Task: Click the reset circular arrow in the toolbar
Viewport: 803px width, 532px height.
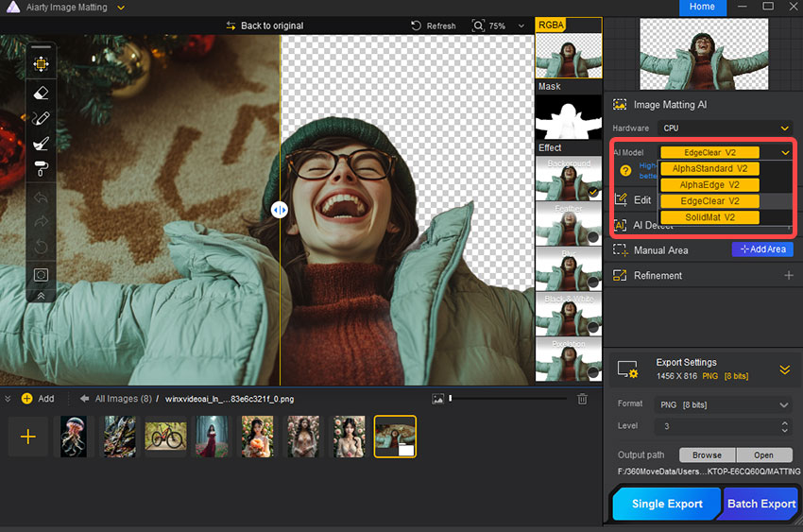Action: coord(41,247)
